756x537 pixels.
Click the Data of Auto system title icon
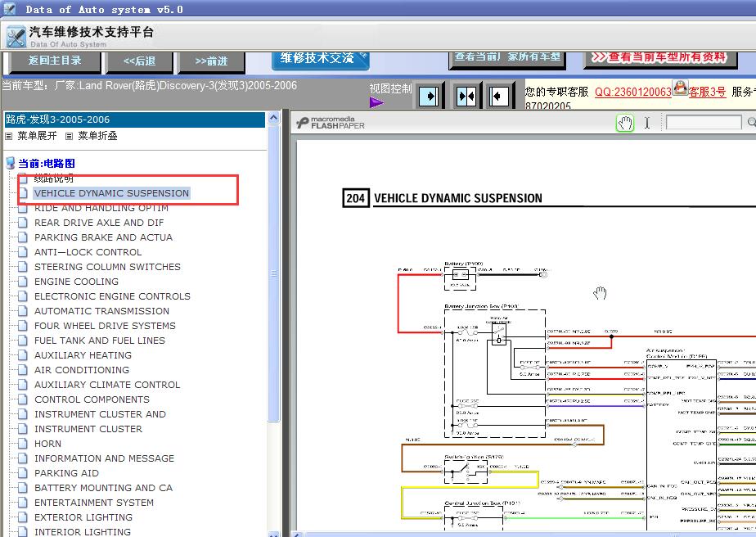(9, 9)
